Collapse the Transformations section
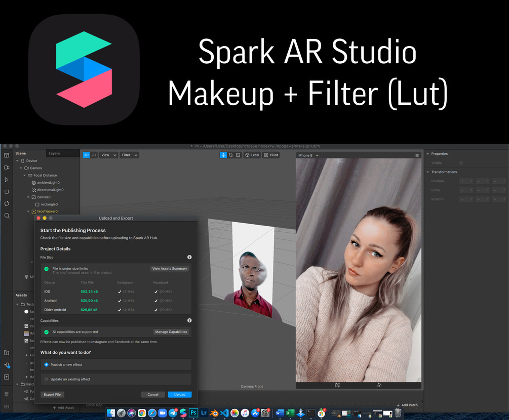The height and width of the screenshot is (420, 509). [428, 172]
